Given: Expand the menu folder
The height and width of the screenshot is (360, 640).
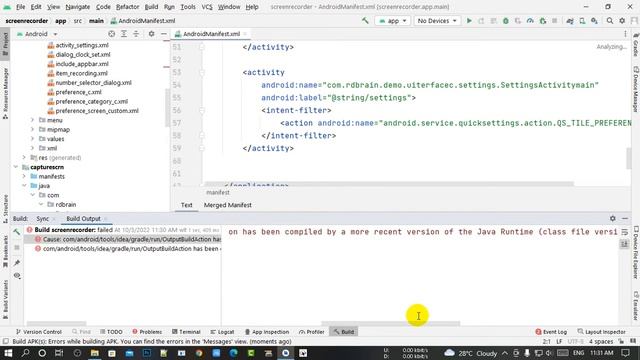Looking at the screenshot, I should 32,120.
